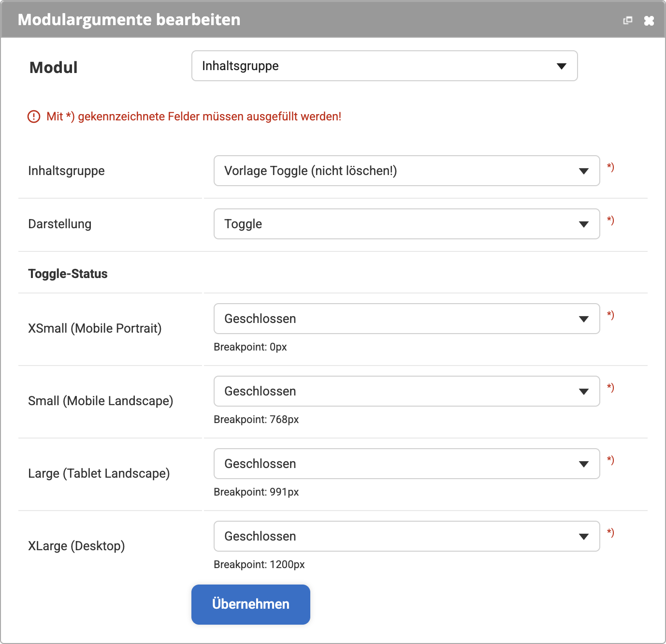666x644 pixels.
Task: Click the 'XSmall (Mobile Portrait)' label
Action: [x=95, y=328]
